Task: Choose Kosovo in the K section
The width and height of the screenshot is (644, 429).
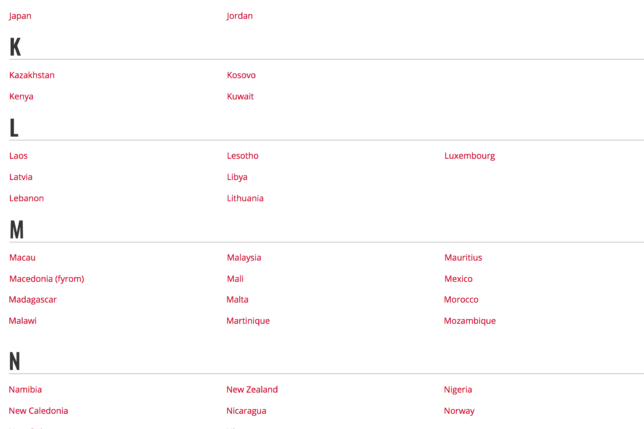Action: point(241,75)
